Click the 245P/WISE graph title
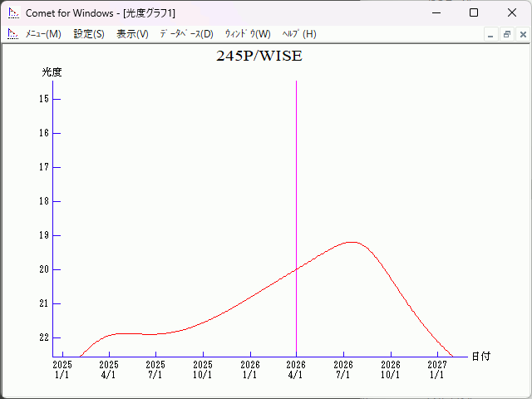Screen dimensions: 532x399 tap(259, 57)
